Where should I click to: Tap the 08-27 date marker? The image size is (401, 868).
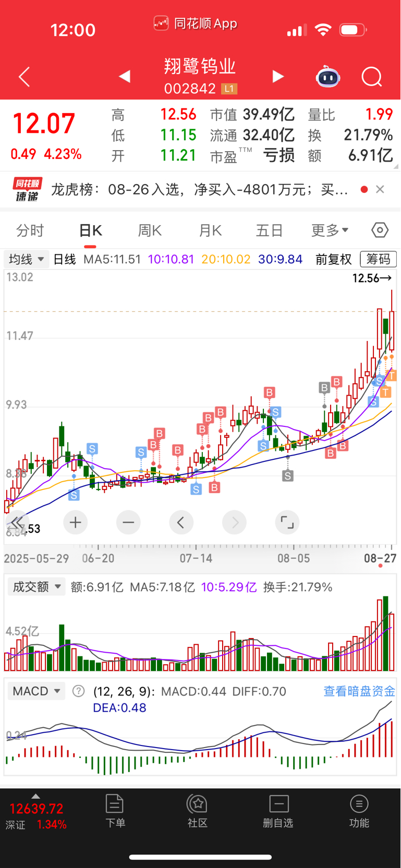point(380,558)
